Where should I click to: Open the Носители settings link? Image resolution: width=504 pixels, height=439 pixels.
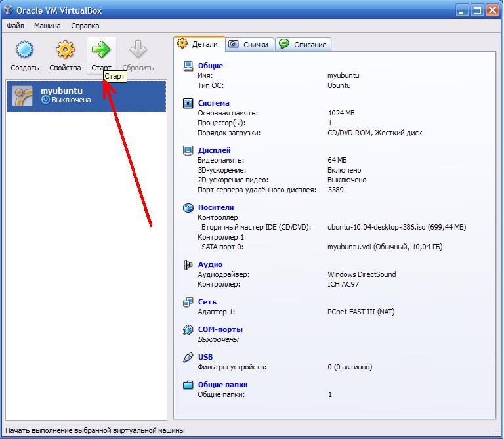tap(216, 207)
